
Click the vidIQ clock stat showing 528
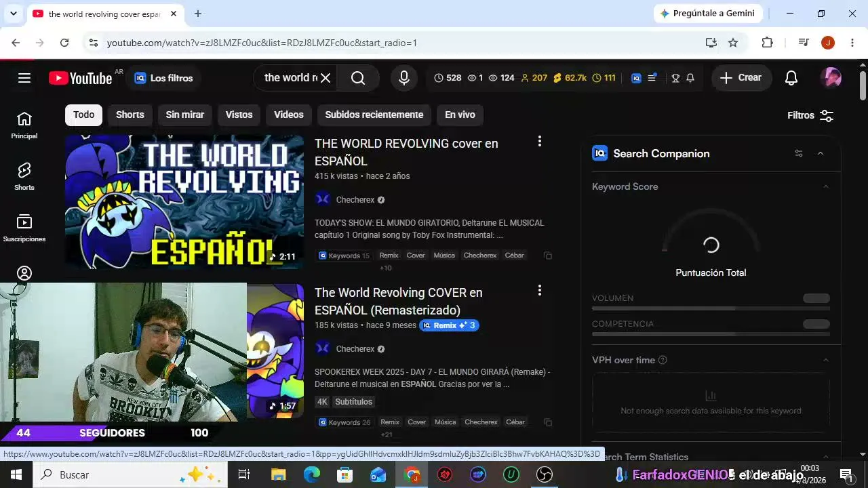(448, 78)
